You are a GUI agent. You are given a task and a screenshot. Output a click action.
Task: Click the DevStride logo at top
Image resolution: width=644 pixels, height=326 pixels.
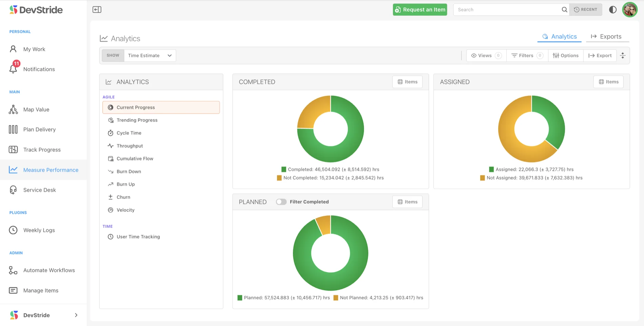(36, 10)
